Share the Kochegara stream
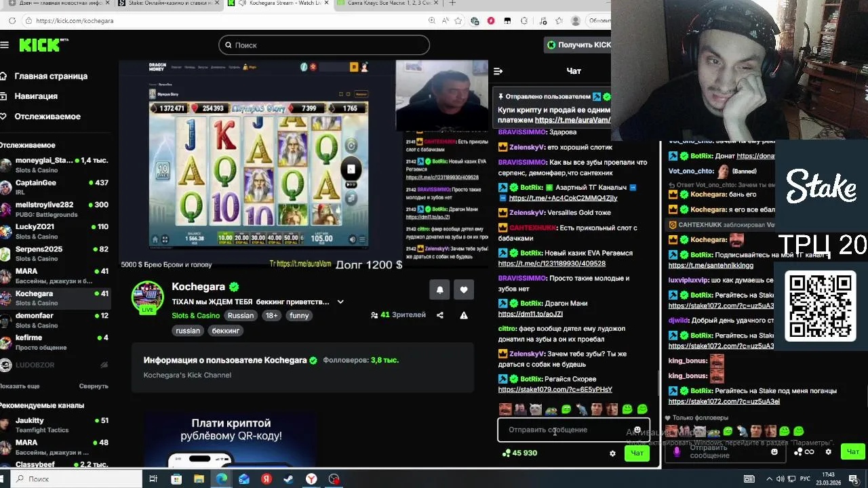This screenshot has height=488, width=868. tap(439, 315)
